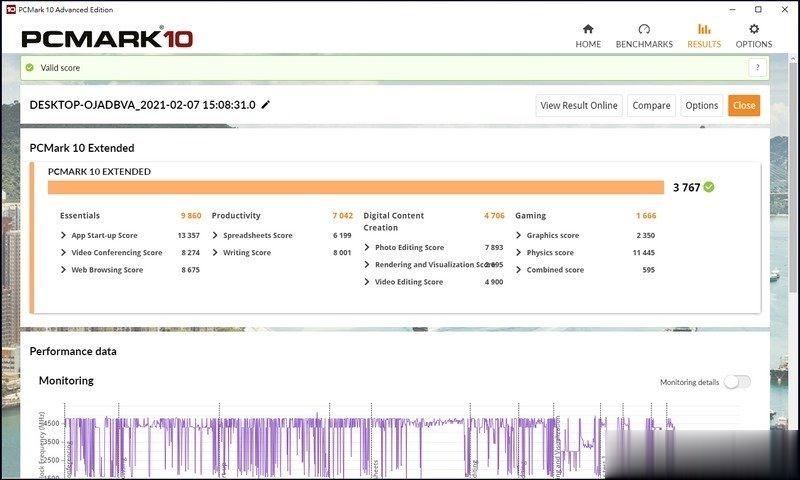Viewport: 800px width, 480px height.
Task: Expand App Start-up Score details
Action: 63,235
